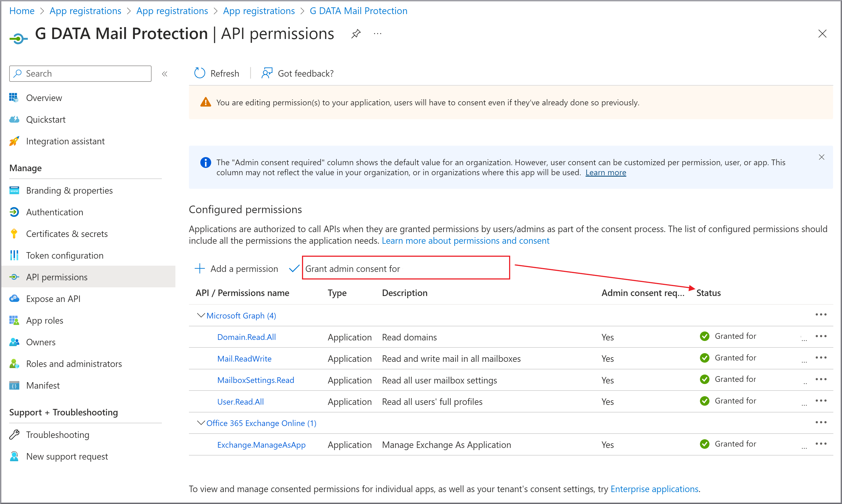The height and width of the screenshot is (504, 842).
Task: Pin the API permissions blade
Action: (356, 34)
